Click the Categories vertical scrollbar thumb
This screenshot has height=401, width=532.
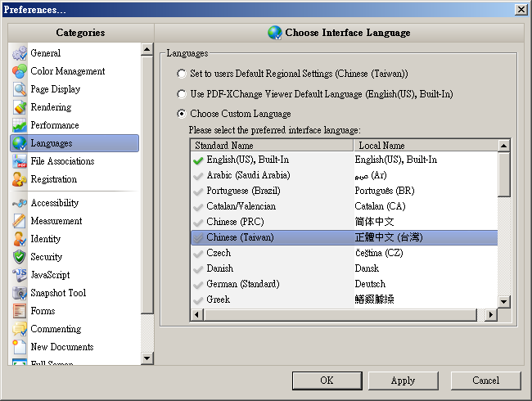pyautogui.click(x=147, y=185)
